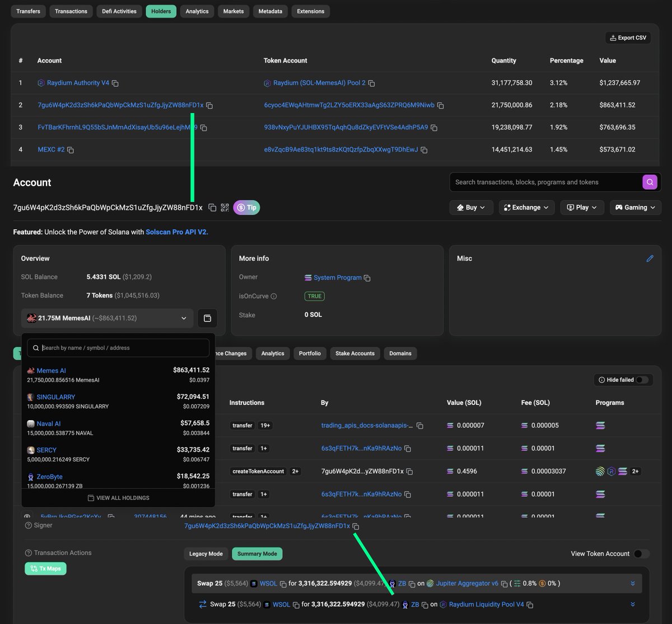Switch to the top Analytics tab
Viewport: 672px width, 624px height.
click(x=197, y=11)
